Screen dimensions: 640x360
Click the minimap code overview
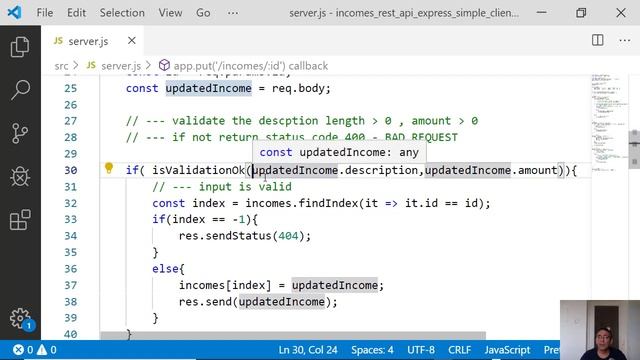pos(609,122)
